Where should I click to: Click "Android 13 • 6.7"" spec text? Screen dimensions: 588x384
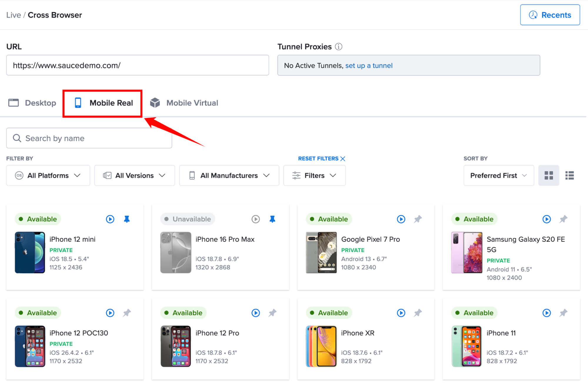tap(364, 259)
